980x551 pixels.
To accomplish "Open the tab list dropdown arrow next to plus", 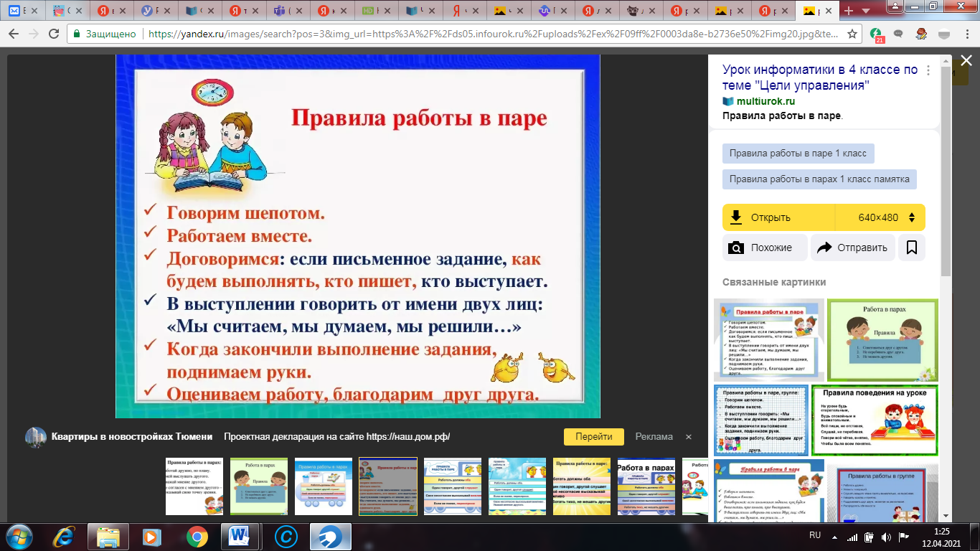I will click(866, 11).
